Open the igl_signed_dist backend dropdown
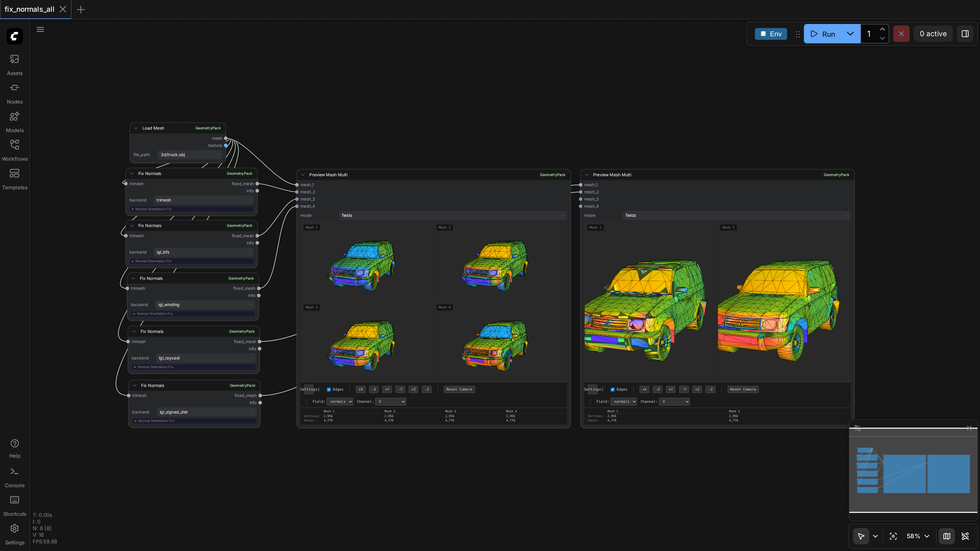Viewport: 980px width, 551px height. click(x=206, y=412)
